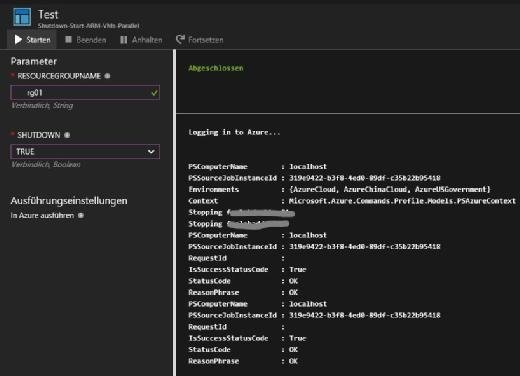Click the Test runbook pane icon
This screenshot has width=520, height=376.
point(22,17)
